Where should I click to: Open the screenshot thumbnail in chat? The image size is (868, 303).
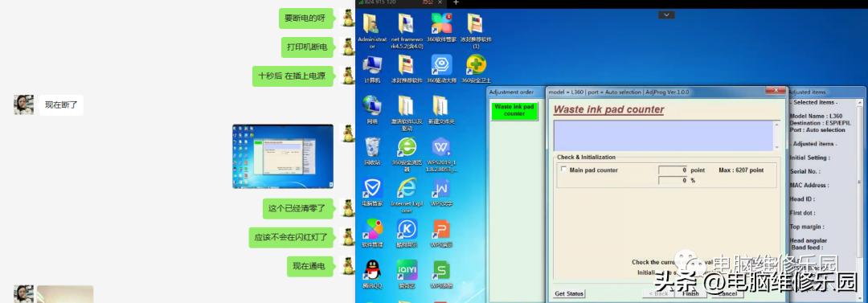tap(283, 156)
